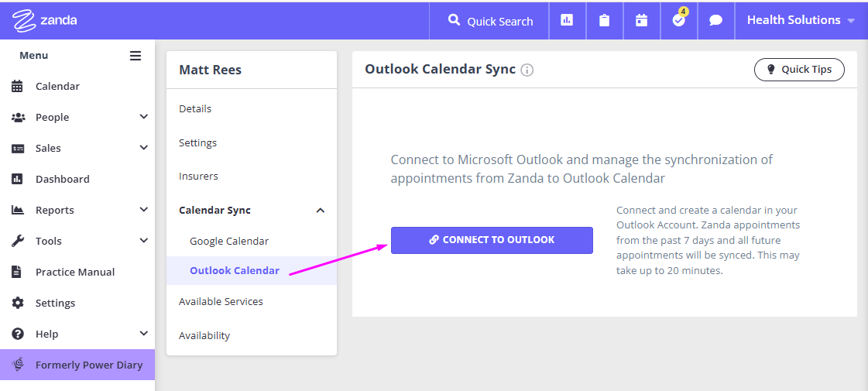Select Google Calendar sync option

point(229,242)
